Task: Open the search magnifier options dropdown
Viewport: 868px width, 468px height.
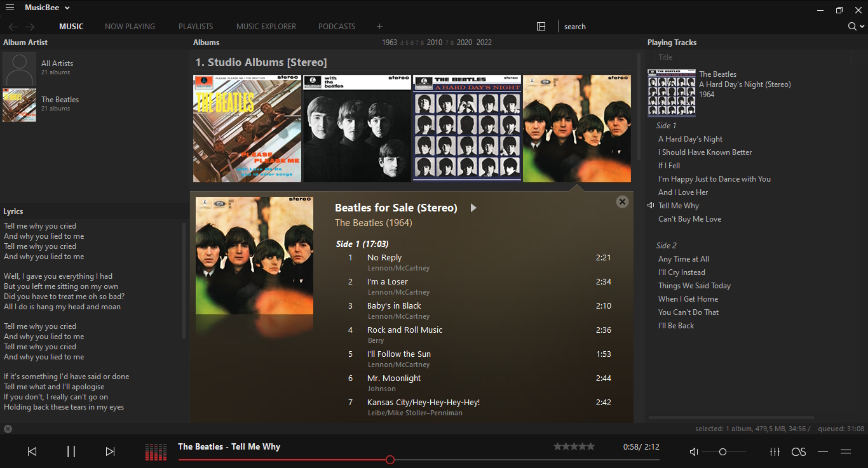Action: (x=856, y=27)
